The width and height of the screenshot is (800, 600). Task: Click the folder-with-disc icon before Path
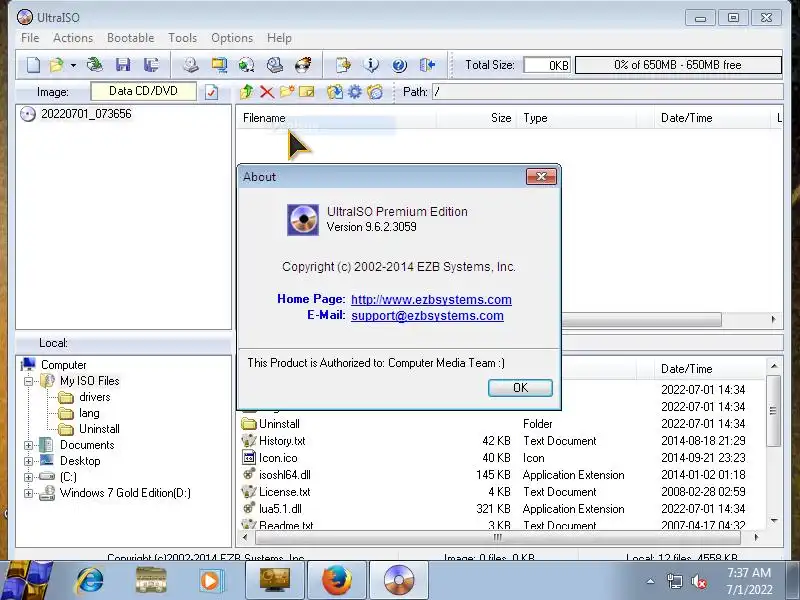375,92
